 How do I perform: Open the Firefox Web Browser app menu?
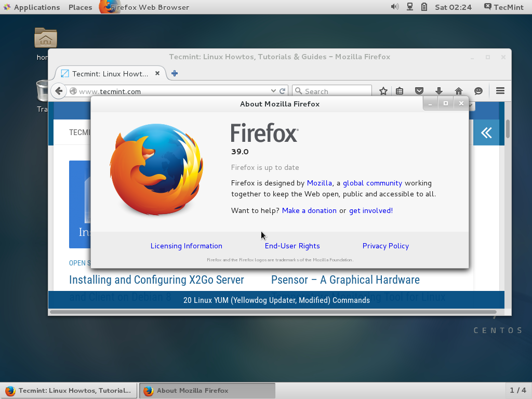pos(144,7)
